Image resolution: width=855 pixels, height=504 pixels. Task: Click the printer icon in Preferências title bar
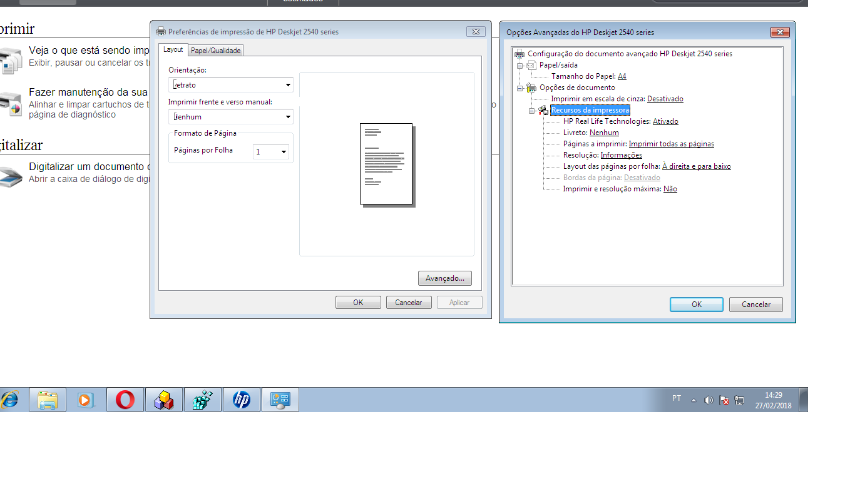[161, 31]
